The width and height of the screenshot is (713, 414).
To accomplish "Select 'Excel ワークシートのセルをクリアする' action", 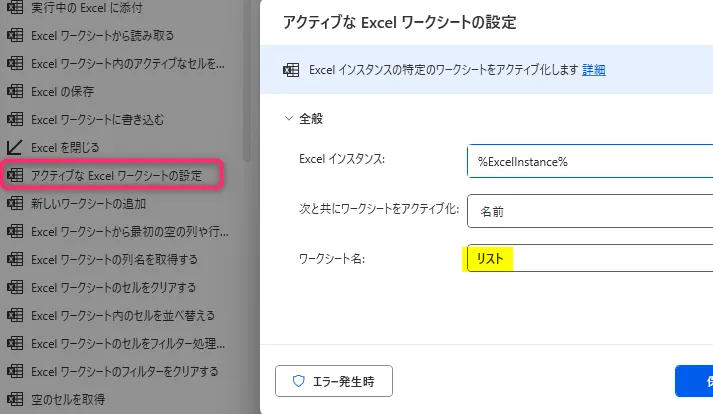I will coord(118,288).
